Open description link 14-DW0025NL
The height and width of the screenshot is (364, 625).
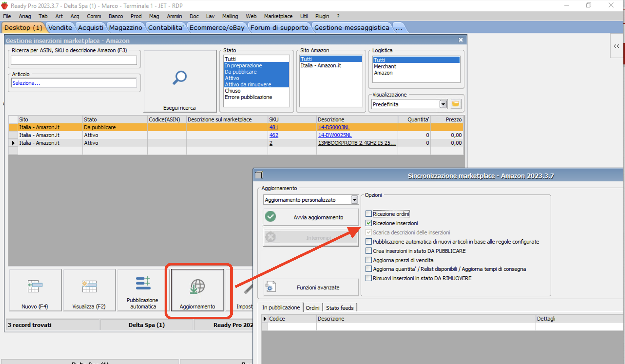tap(335, 135)
